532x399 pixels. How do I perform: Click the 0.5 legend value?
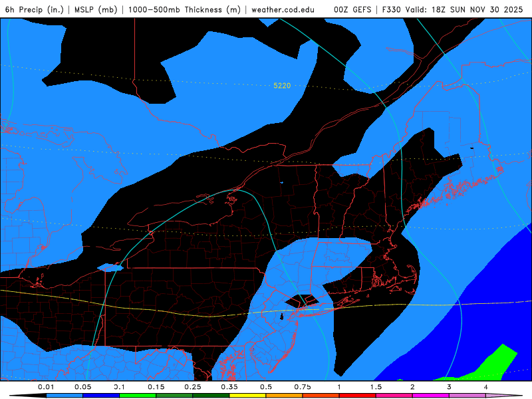[x=266, y=387]
